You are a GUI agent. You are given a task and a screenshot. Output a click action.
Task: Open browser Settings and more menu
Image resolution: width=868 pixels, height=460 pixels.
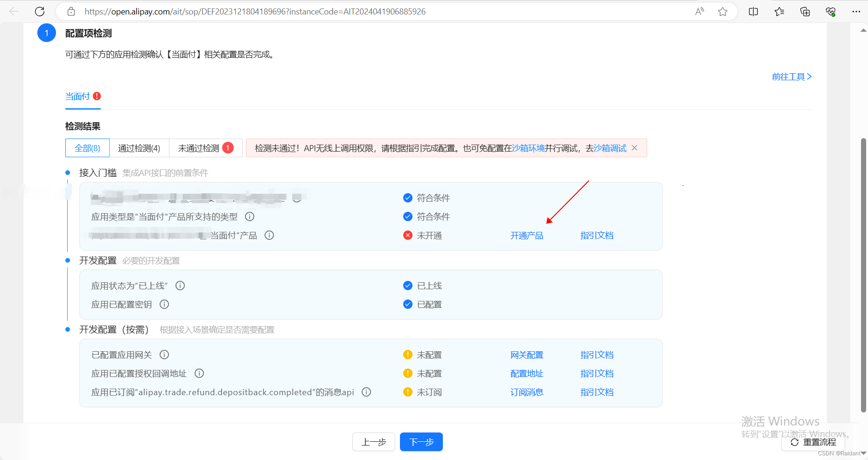click(x=856, y=12)
